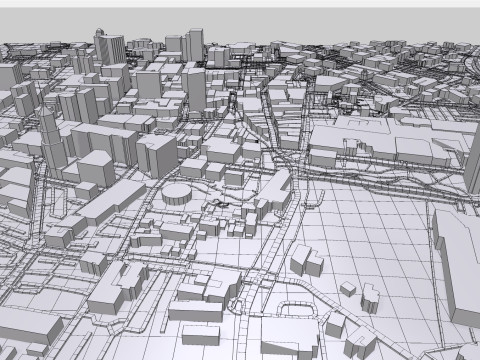Viewport: 480px width, 360px height.
Task: Select the pair of adjoining boxes on the open grid
Action: click(x=306, y=261)
